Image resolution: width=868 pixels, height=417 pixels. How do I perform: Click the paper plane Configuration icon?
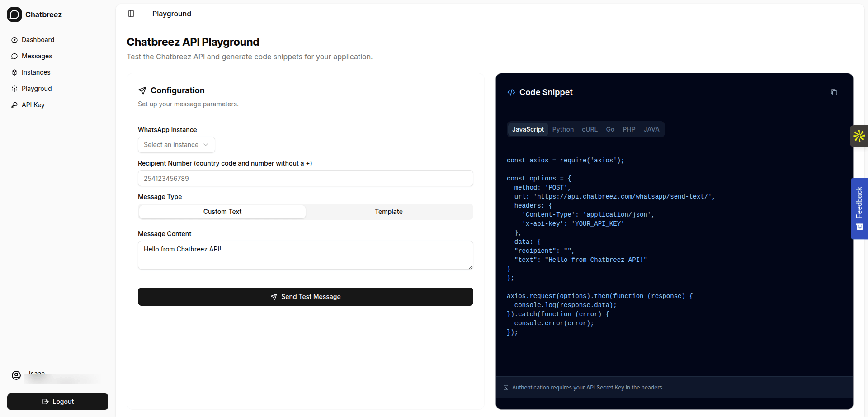pyautogui.click(x=142, y=90)
